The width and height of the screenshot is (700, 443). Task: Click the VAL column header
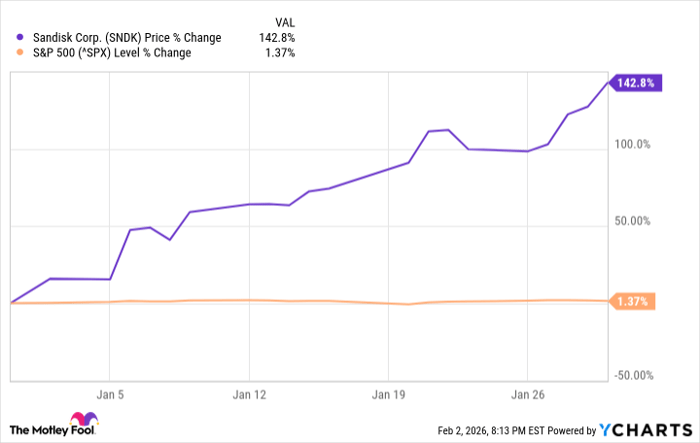point(285,21)
